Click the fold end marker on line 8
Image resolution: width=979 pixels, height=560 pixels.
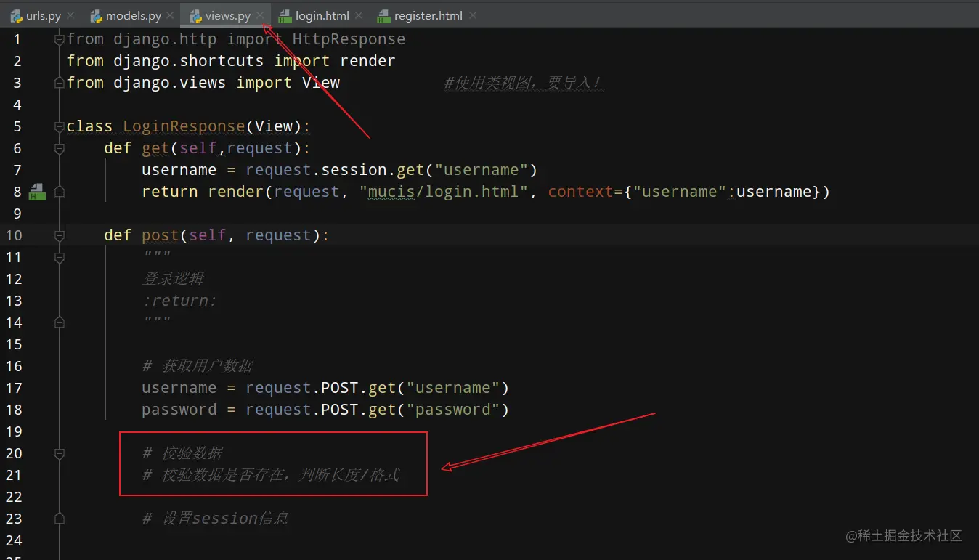click(60, 192)
